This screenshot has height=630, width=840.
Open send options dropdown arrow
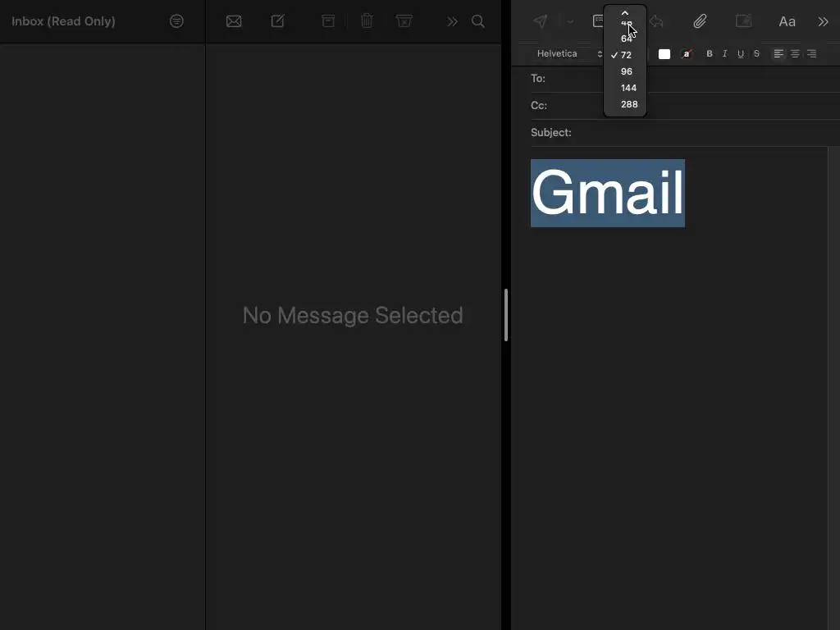571,22
